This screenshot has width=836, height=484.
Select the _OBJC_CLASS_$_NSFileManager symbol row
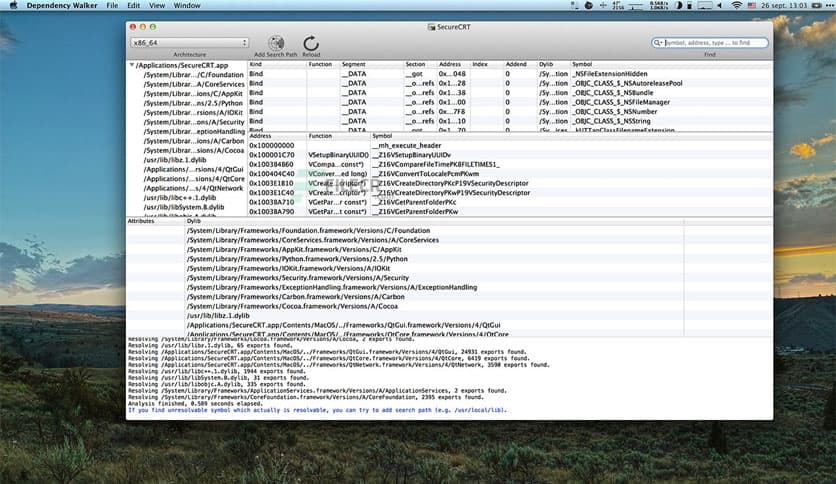[x=510, y=102]
